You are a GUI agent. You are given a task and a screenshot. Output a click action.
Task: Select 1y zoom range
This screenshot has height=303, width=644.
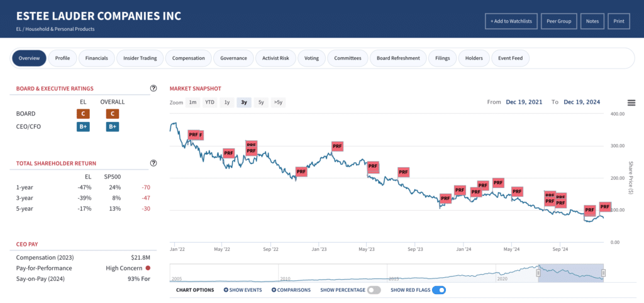[226, 102]
